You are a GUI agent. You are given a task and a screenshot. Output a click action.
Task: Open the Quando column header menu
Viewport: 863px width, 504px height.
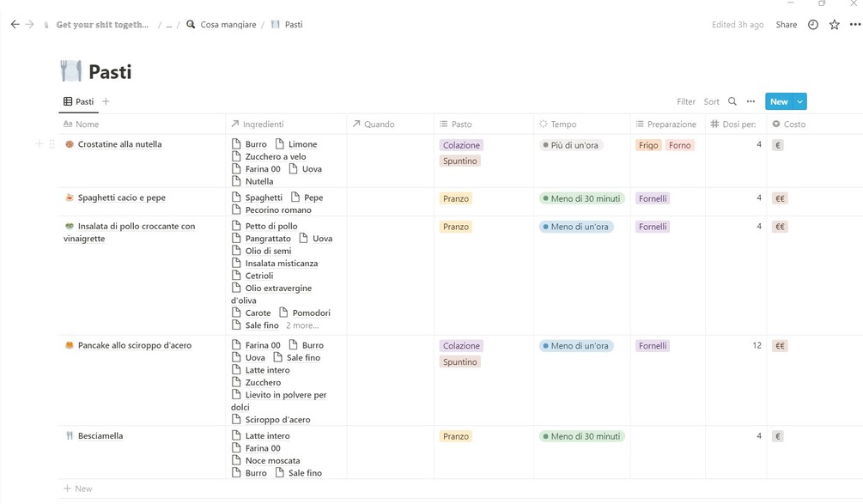pyautogui.click(x=390, y=124)
